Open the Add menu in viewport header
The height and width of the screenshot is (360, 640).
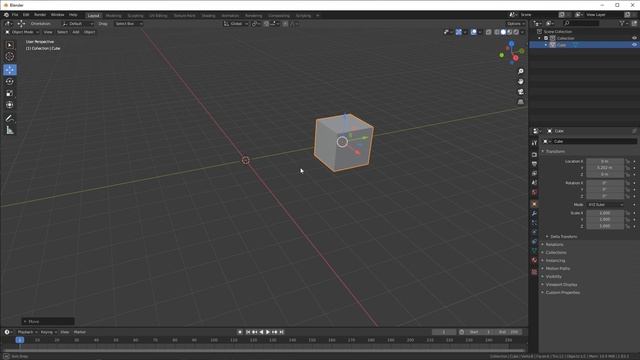pyautogui.click(x=76, y=32)
